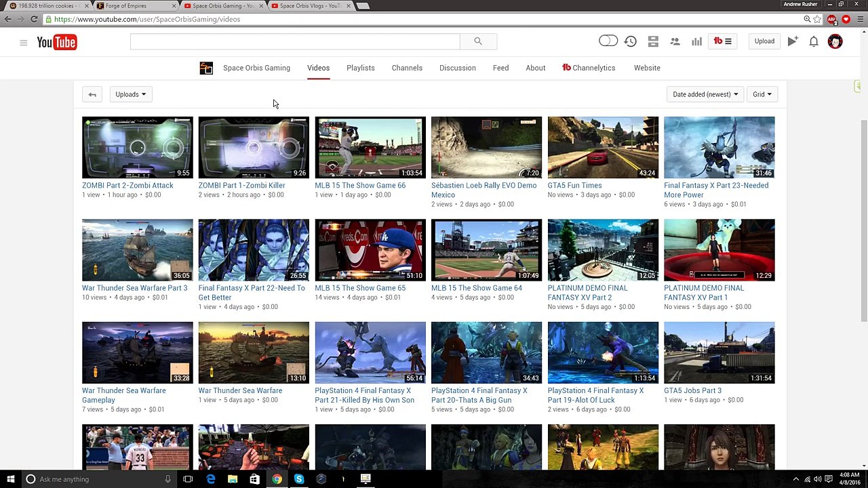
Task: Open Final Fantasy X Part 21 video link
Action: click(365, 395)
